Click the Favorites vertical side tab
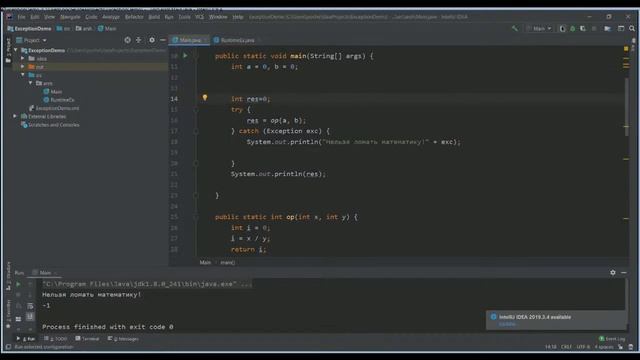640x360 pixels. click(x=8, y=314)
